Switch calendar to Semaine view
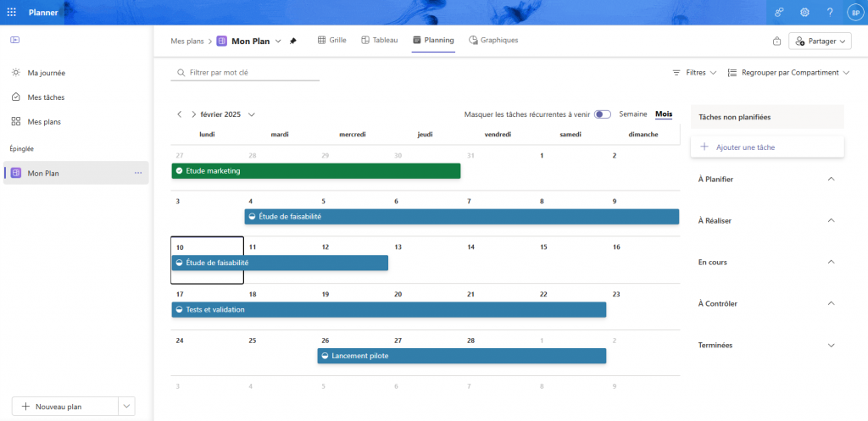 633,114
